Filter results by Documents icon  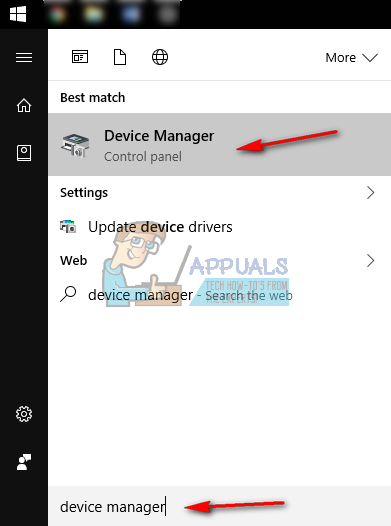coord(120,57)
